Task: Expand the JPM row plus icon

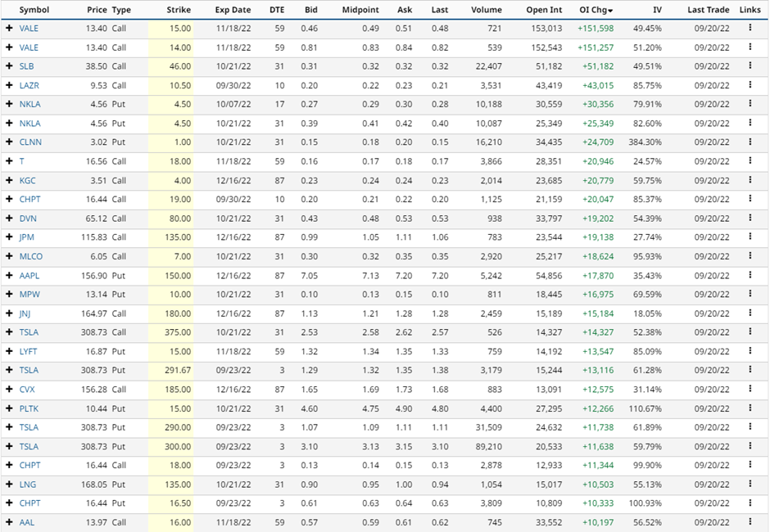Action: 9,237
